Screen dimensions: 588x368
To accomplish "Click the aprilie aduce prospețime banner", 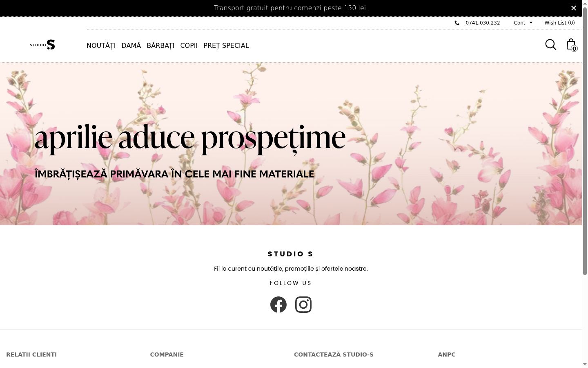I will tap(291, 144).
